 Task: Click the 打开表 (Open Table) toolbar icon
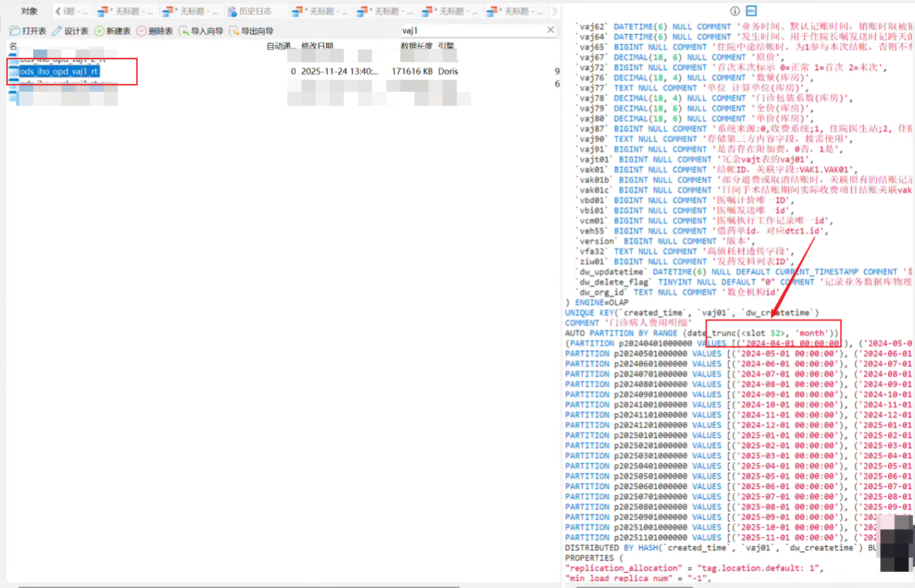pyautogui.click(x=15, y=31)
